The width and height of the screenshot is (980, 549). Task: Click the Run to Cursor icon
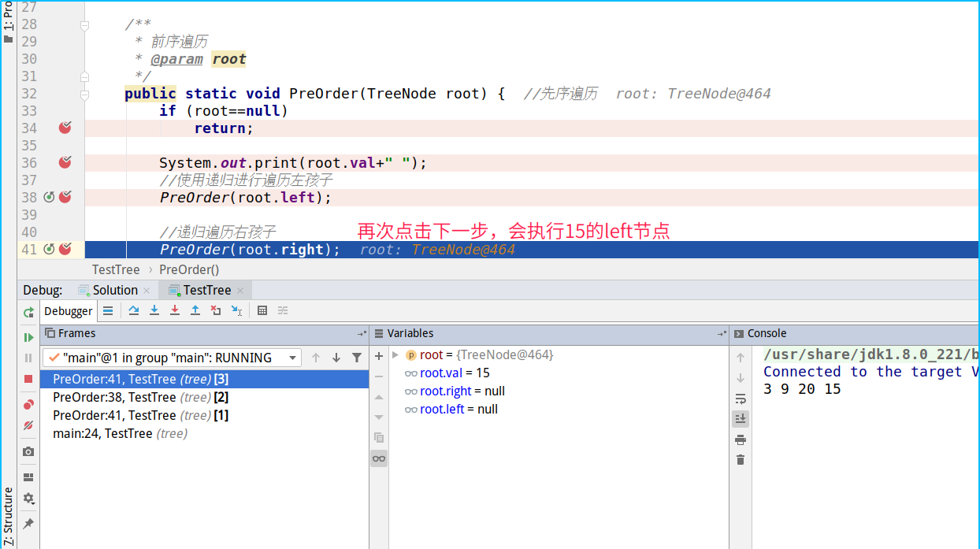pyautogui.click(x=236, y=310)
